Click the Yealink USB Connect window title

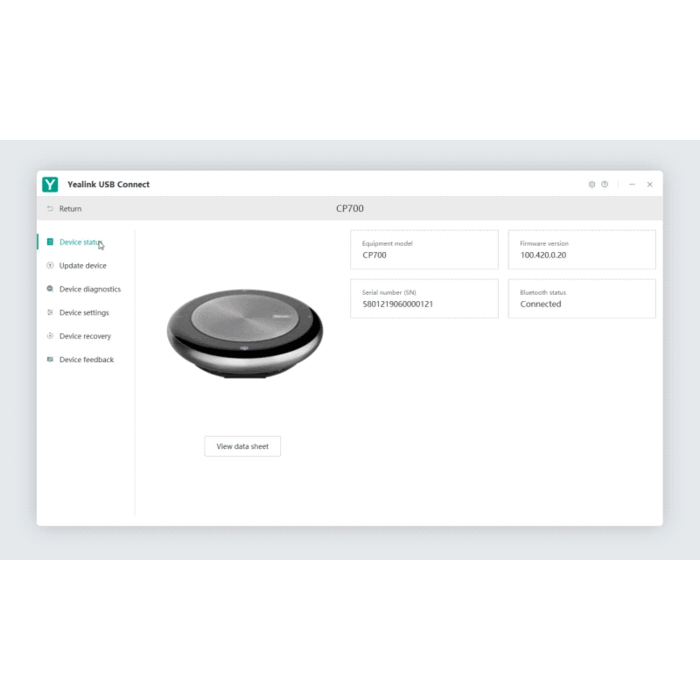click(x=108, y=184)
